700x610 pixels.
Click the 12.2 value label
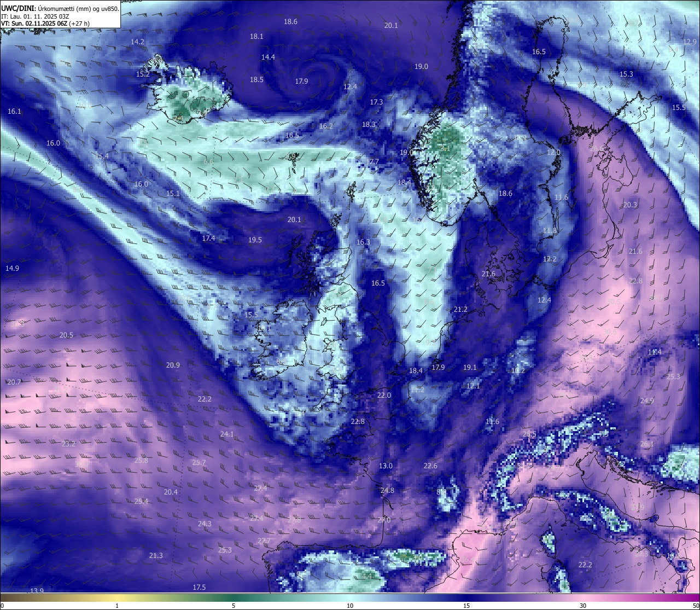point(550,259)
